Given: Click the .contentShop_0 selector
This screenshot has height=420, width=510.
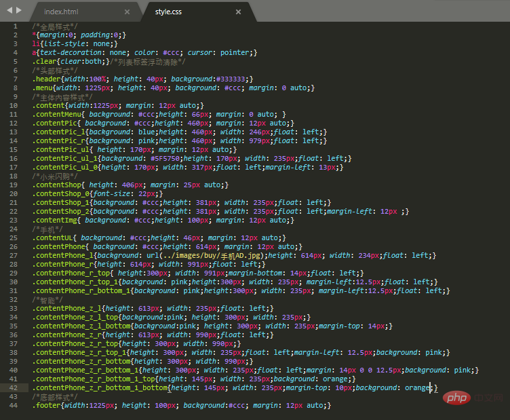Looking at the screenshot, I should click(x=61, y=193).
